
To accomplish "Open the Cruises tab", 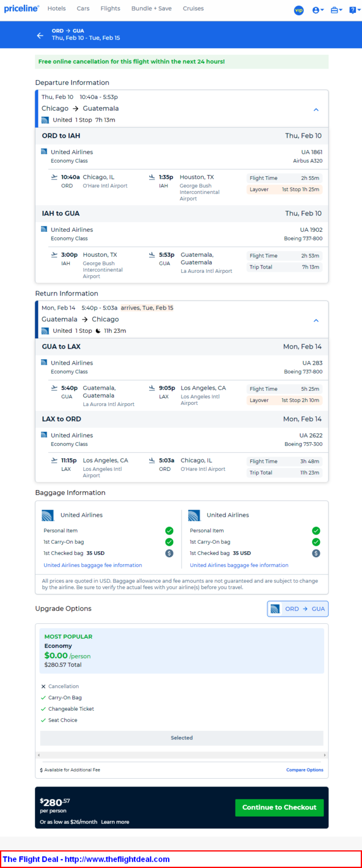I will click(x=193, y=9).
